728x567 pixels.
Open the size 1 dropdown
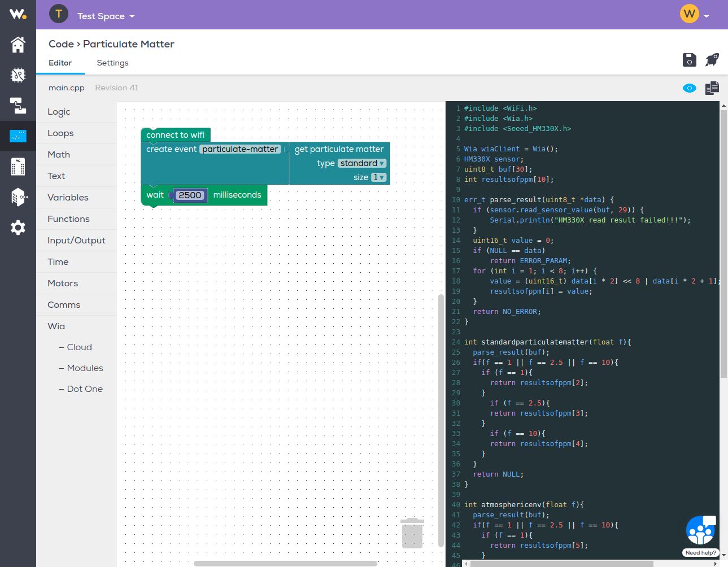378,177
